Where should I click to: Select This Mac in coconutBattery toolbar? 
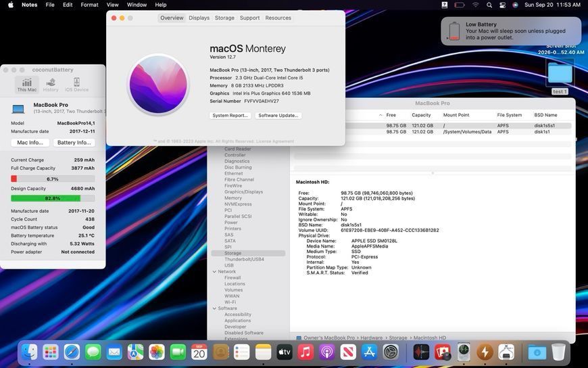pos(27,85)
